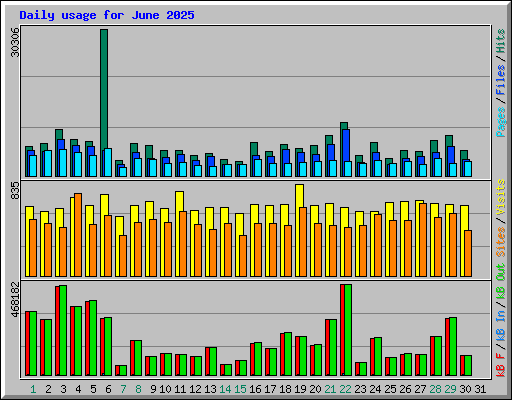Click day label 20 on x-axis
512x400 pixels.
(x=315, y=389)
